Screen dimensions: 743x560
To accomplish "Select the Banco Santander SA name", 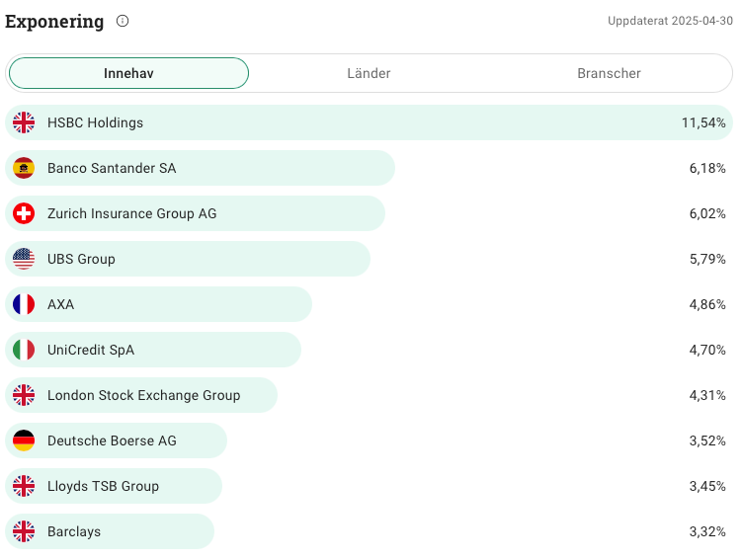I will (112, 168).
